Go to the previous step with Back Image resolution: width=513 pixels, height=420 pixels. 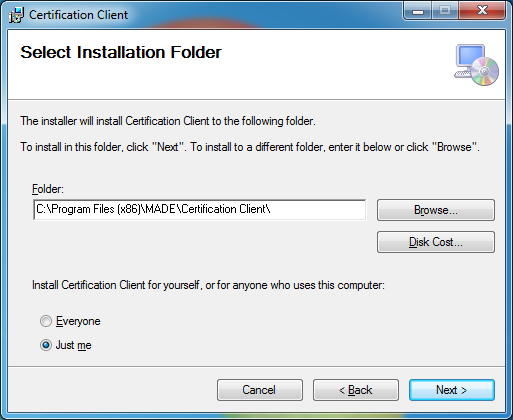[356, 390]
